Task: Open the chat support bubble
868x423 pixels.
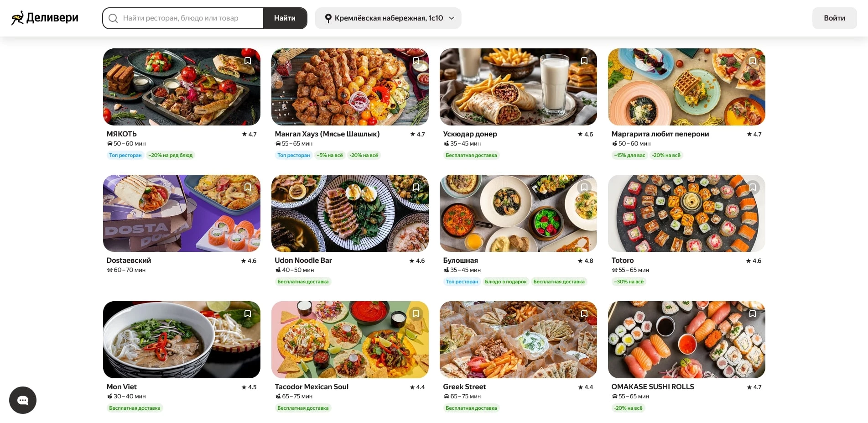Action: pos(23,400)
